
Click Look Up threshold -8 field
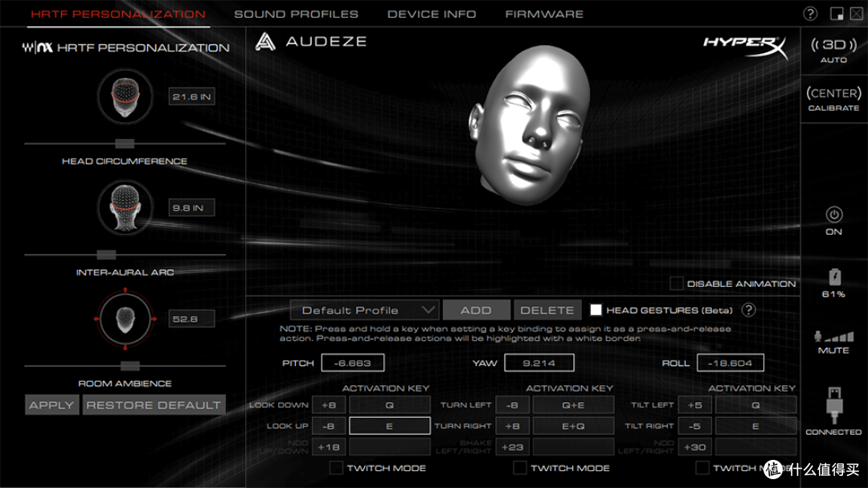point(329,426)
